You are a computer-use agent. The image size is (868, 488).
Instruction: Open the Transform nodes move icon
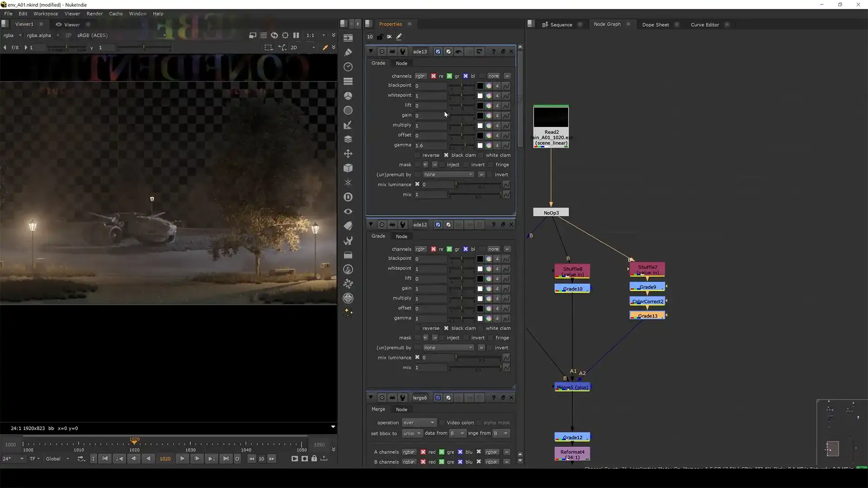[348, 154]
